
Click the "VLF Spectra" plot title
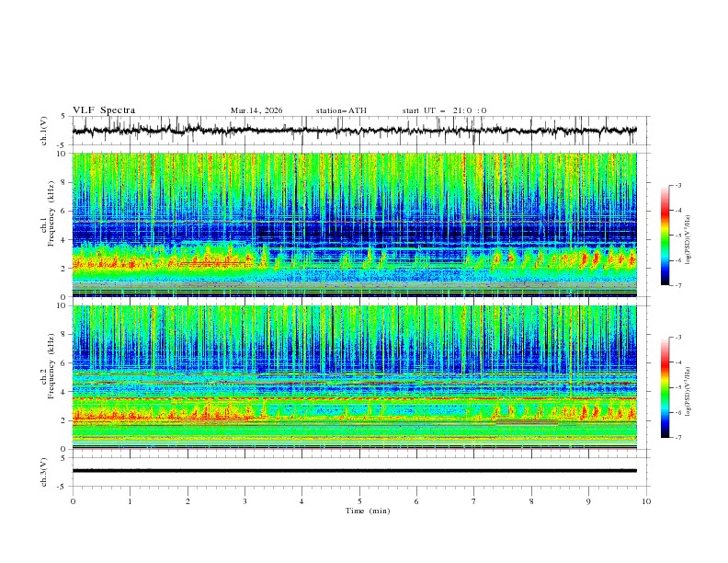(x=104, y=110)
